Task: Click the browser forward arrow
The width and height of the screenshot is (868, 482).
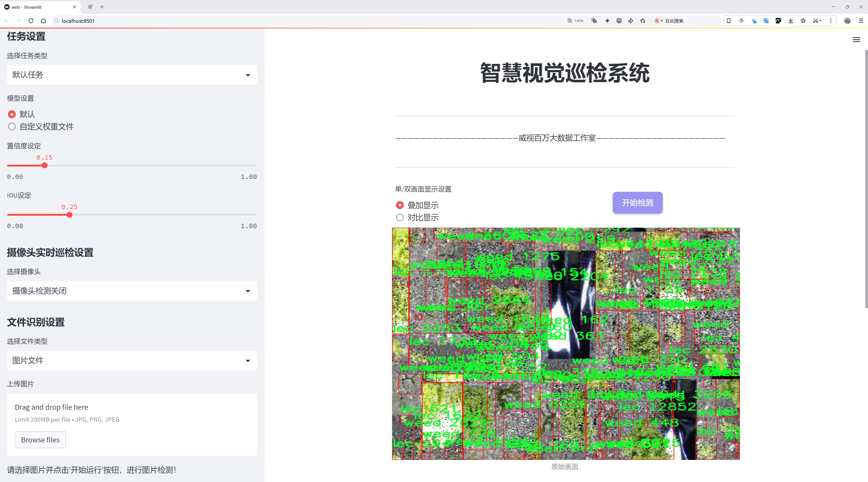Action: point(19,21)
